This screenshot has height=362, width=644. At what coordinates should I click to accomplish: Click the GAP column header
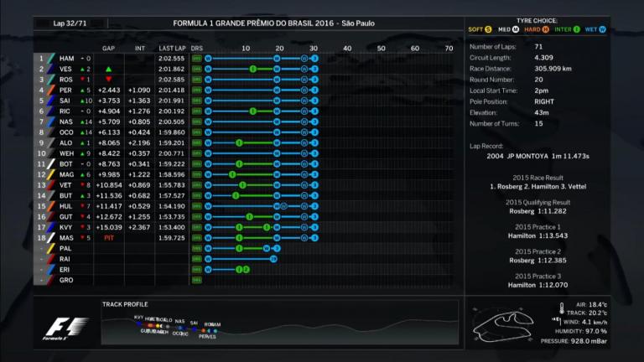pos(108,49)
